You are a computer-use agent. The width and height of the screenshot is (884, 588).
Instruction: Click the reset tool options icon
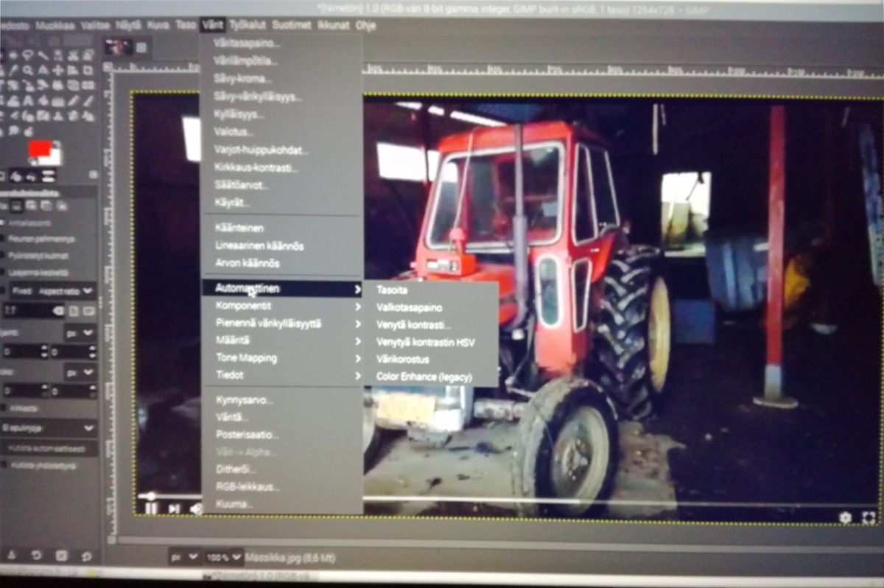pyautogui.click(x=86, y=556)
